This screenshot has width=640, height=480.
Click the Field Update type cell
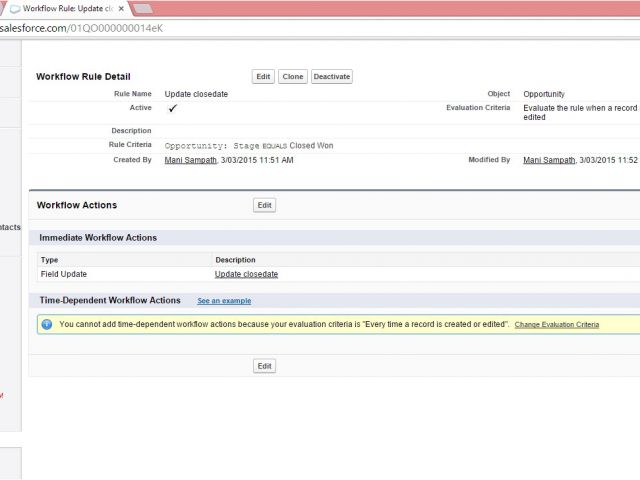pos(64,274)
